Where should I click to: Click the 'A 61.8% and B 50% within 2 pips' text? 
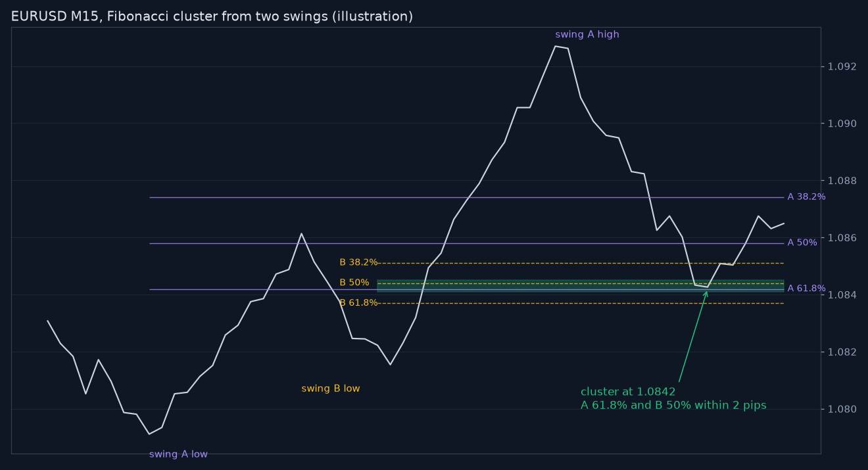(673, 406)
